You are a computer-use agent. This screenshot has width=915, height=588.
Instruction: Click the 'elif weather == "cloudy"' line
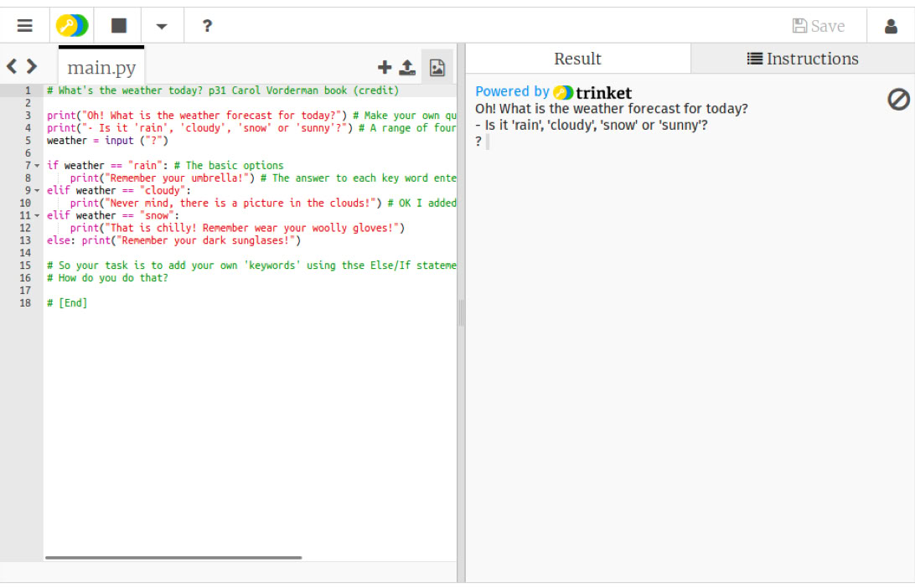tap(118, 191)
